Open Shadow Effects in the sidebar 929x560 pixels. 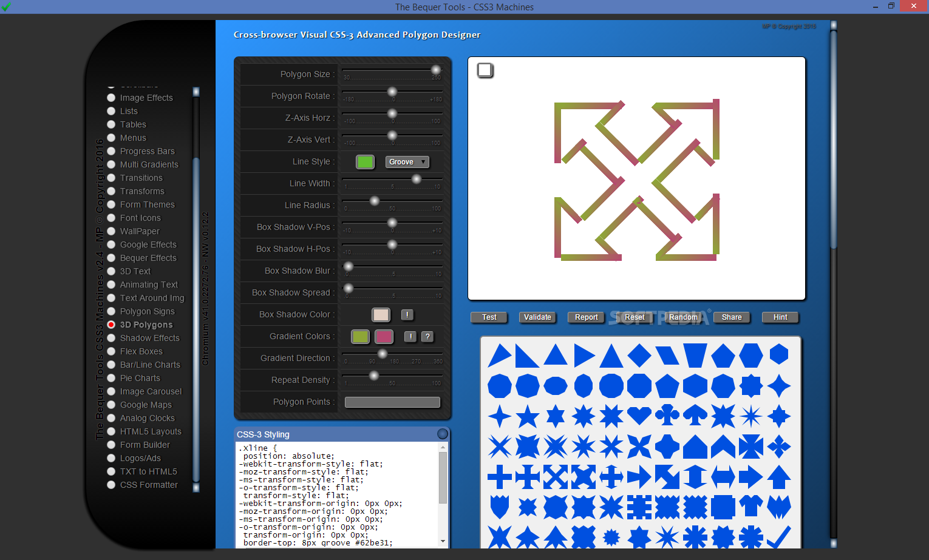click(x=150, y=338)
